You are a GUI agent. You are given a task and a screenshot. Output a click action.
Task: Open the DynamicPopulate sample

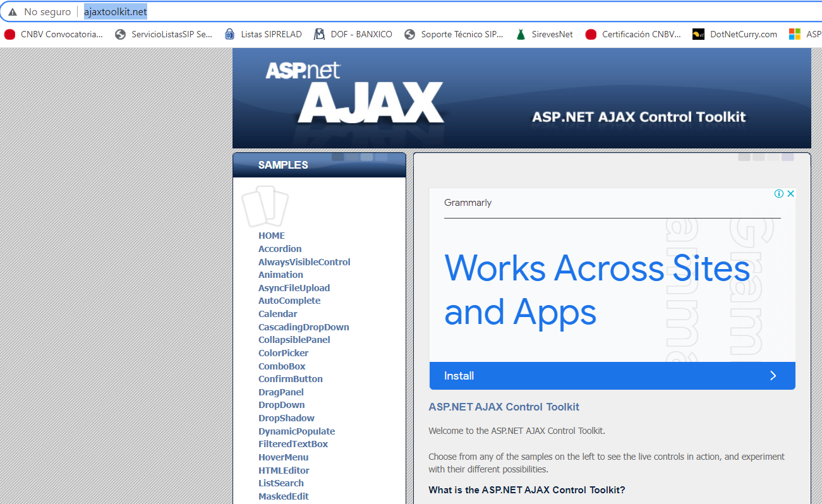[x=297, y=431]
